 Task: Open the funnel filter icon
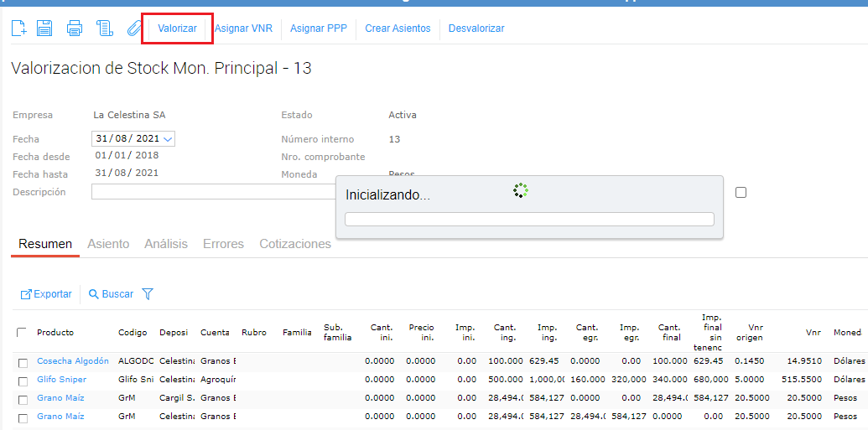click(x=148, y=294)
